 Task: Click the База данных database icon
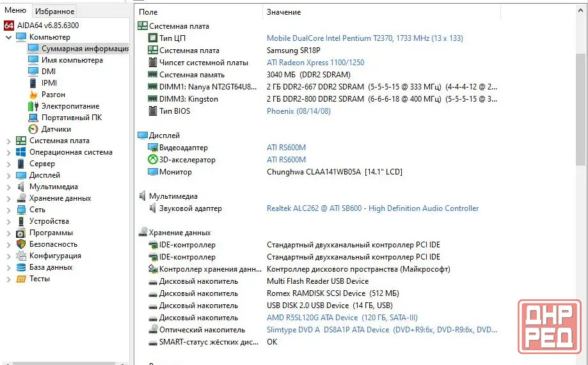click(21, 267)
